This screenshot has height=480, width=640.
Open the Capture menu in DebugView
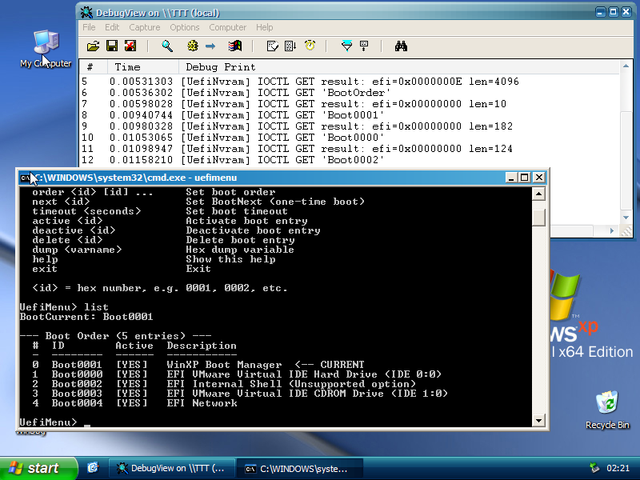point(144,27)
